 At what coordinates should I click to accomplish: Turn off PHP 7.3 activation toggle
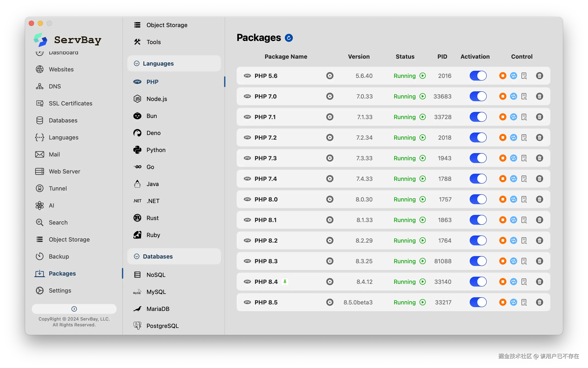(x=478, y=158)
